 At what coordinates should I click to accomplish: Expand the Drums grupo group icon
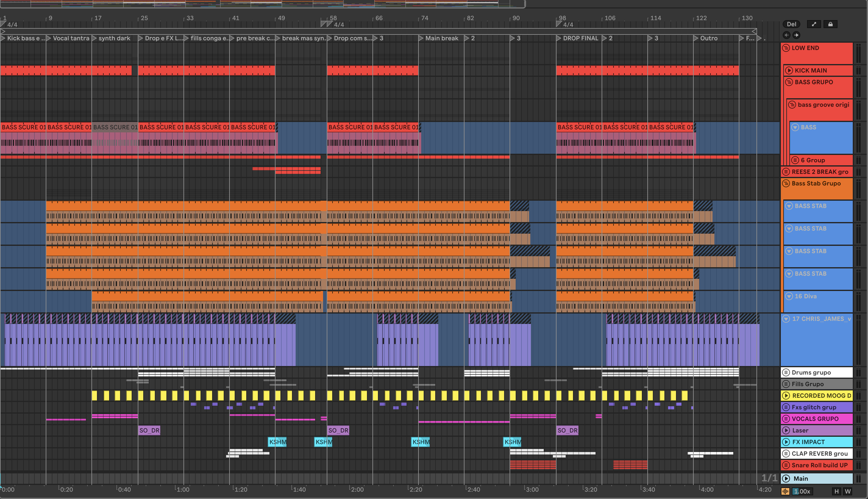pos(786,372)
